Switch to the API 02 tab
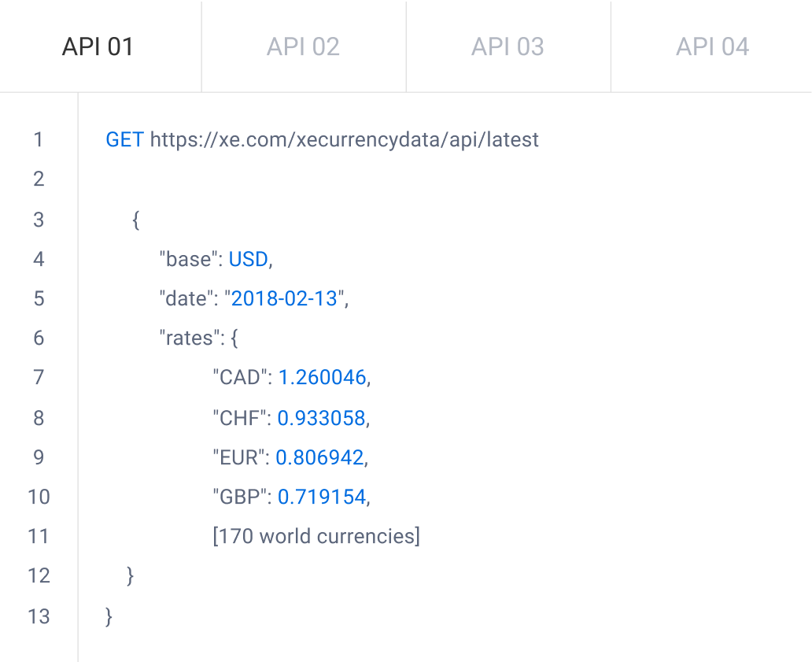 pyautogui.click(x=303, y=46)
